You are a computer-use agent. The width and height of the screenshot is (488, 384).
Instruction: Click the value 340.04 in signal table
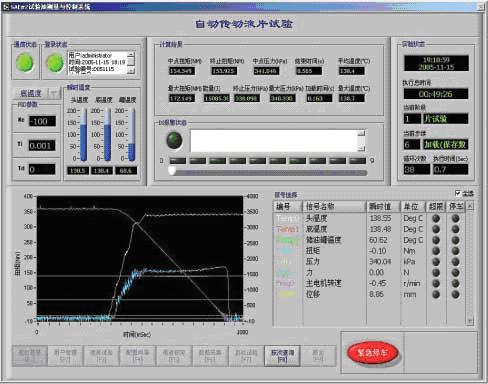tap(380, 262)
